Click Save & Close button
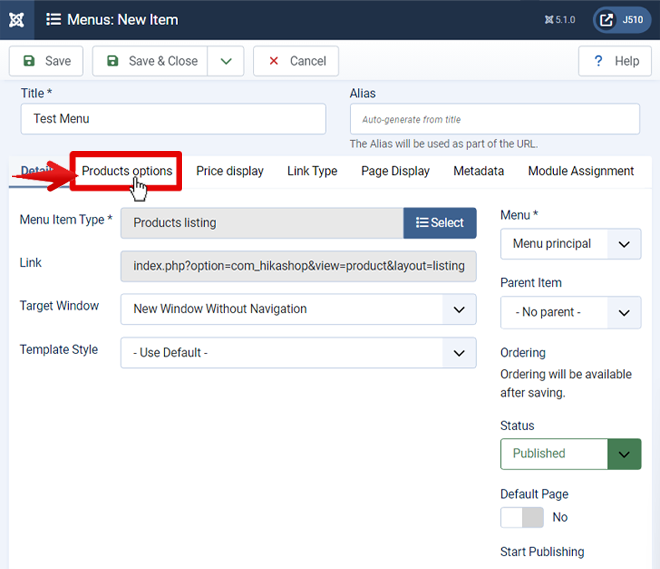This screenshot has width=660, height=569. (x=150, y=61)
